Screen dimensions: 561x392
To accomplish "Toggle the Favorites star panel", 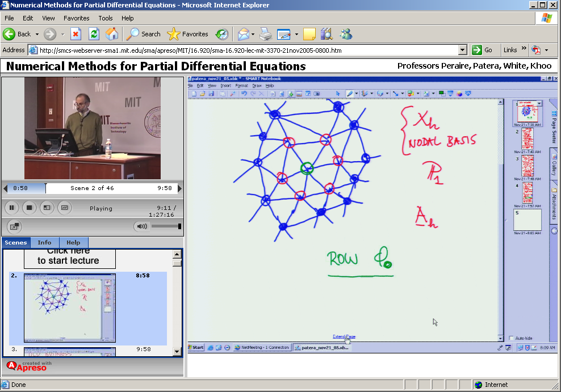I will 188,34.
